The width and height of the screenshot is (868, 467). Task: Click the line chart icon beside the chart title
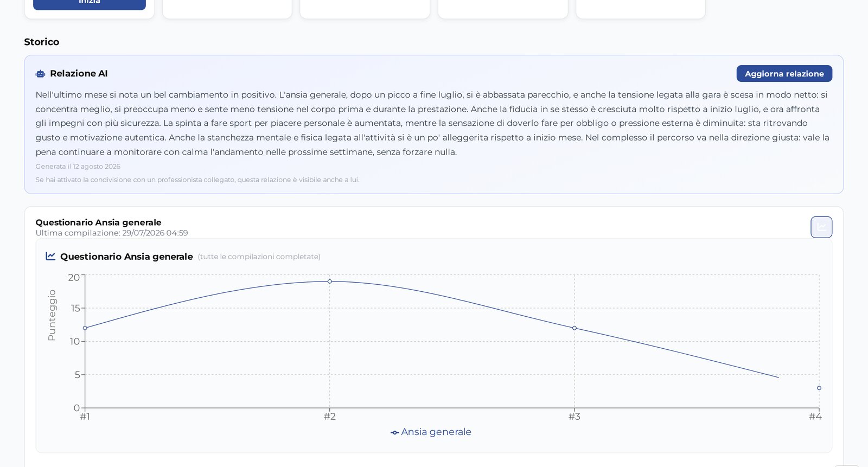pos(50,256)
